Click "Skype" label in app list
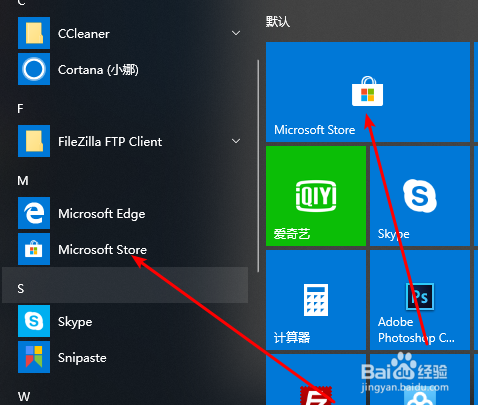 pyautogui.click(x=75, y=322)
